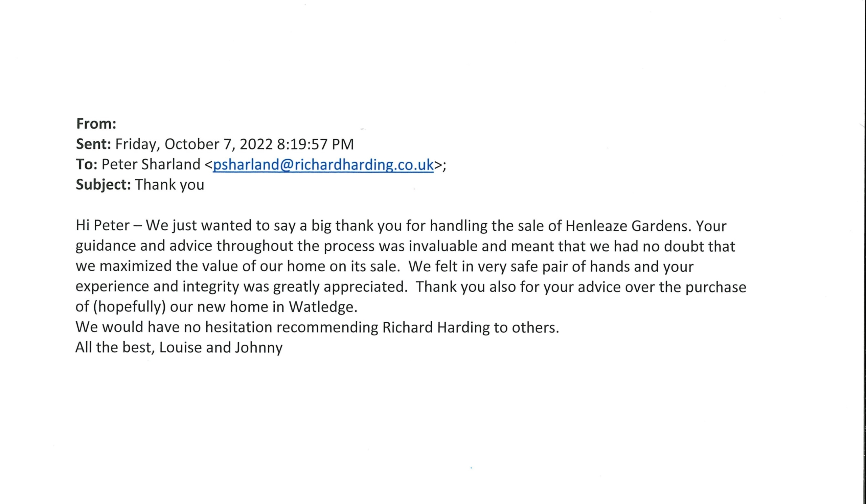Click the timestamp "8:19:57 PM"
Viewport: 866px width, 504px height.
(315, 144)
